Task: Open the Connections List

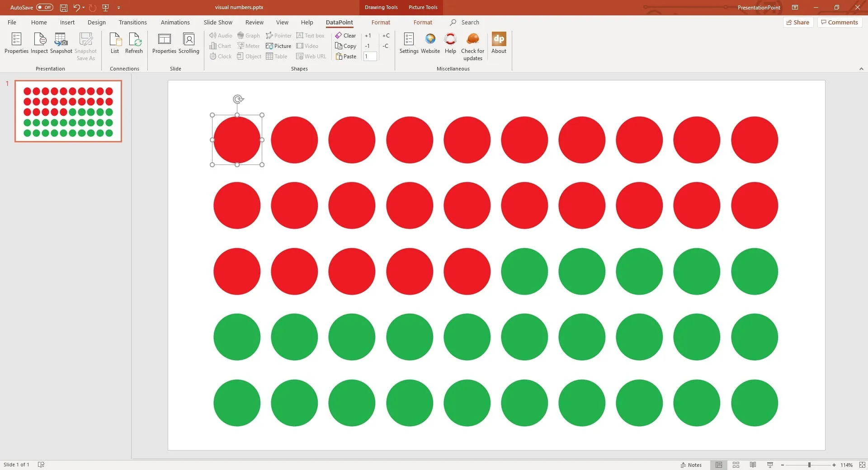Action: tap(115, 43)
